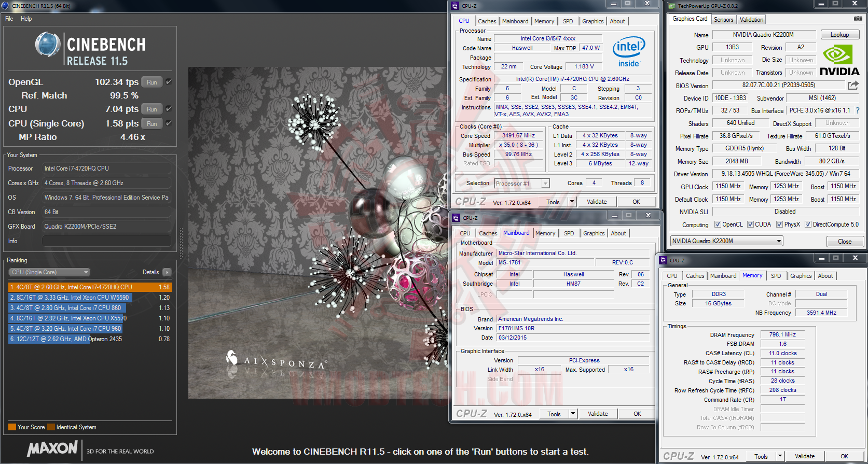Switch to the Validation tab in GPU-Z
This screenshot has width=868, height=464.
coord(751,20)
